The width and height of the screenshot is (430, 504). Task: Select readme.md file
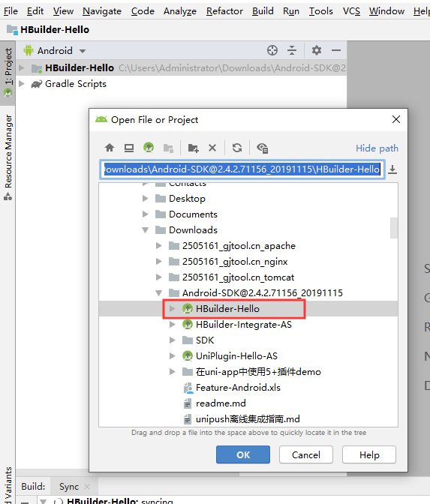pyautogui.click(x=248, y=403)
